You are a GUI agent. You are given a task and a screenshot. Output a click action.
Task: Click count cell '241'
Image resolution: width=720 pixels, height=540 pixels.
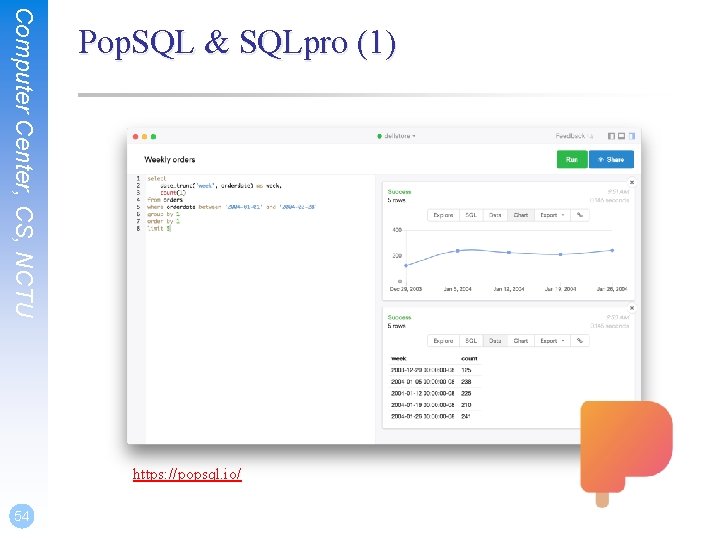coord(466,416)
